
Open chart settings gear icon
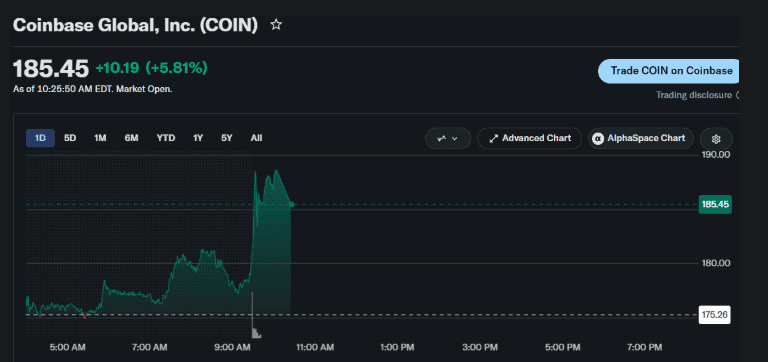(716, 139)
